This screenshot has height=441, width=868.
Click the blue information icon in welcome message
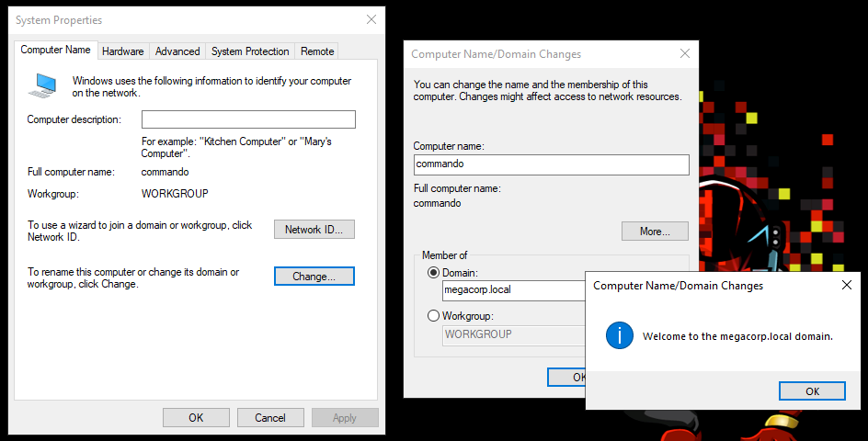pos(620,335)
